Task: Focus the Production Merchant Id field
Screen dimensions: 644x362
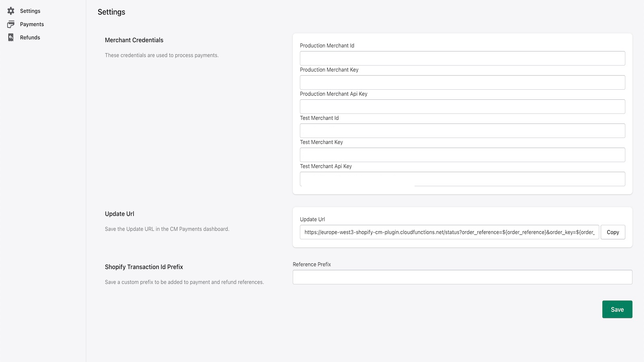Action: tap(462, 58)
